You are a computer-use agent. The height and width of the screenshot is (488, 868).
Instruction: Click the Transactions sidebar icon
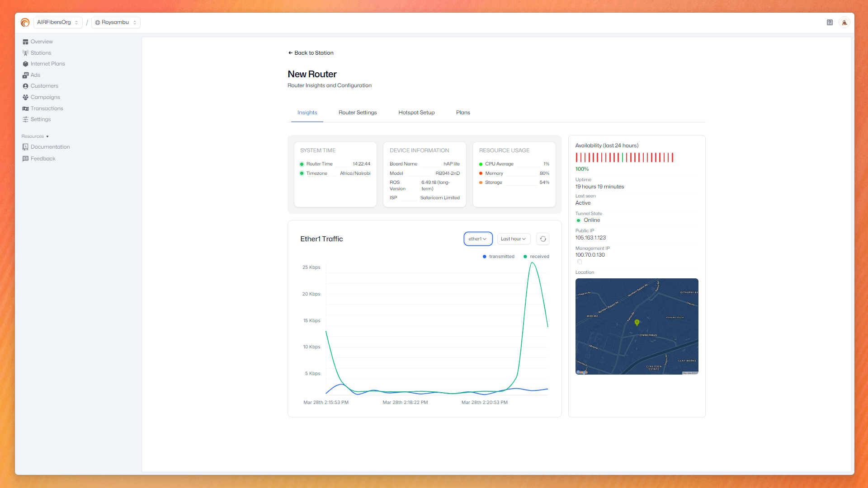tap(25, 108)
